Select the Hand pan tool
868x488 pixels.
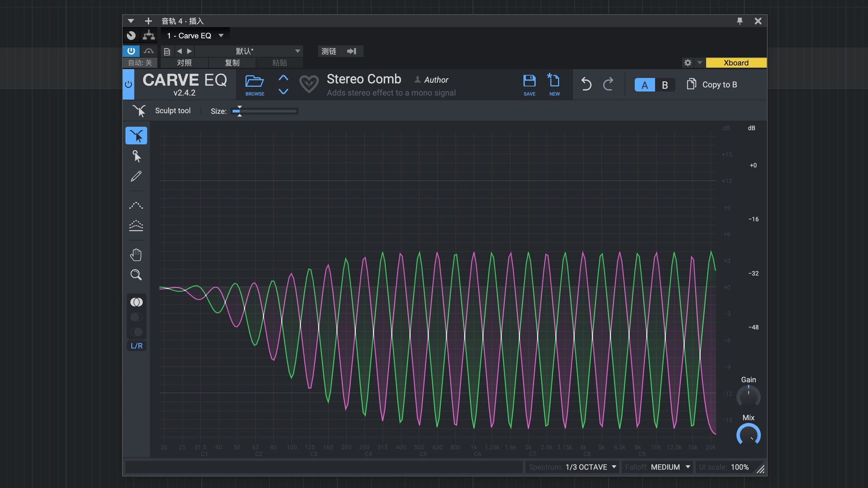136,255
